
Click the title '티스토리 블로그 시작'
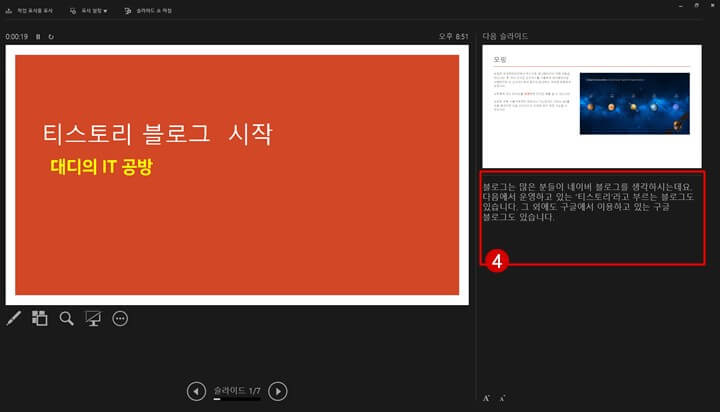click(158, 134)
